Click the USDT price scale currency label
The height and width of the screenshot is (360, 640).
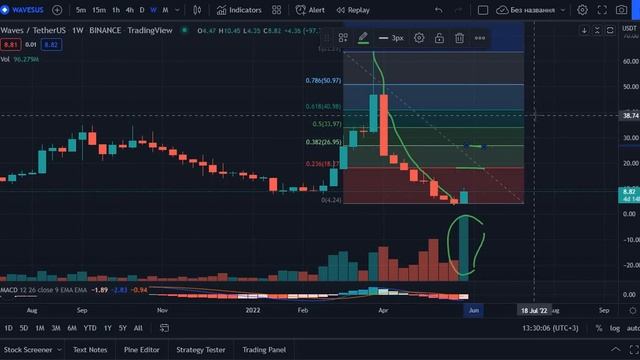pos(629,28)
